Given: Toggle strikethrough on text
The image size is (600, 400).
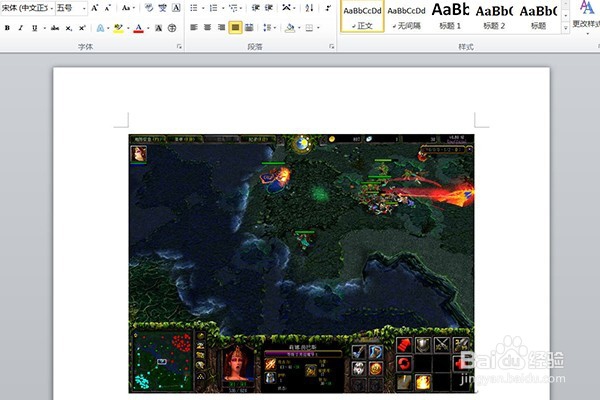Looking at the screenshot, I should click(55, 28).
